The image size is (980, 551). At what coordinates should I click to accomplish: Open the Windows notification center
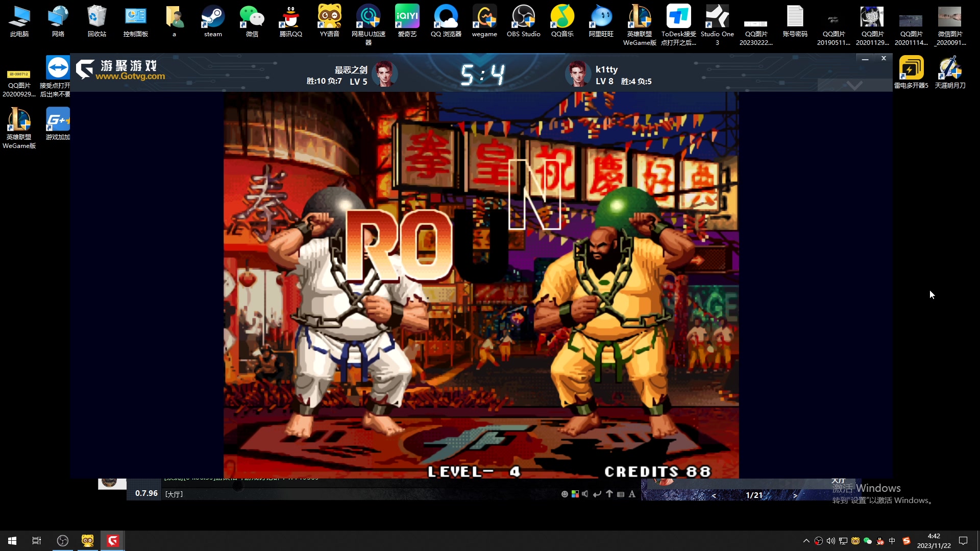[963, 541]
